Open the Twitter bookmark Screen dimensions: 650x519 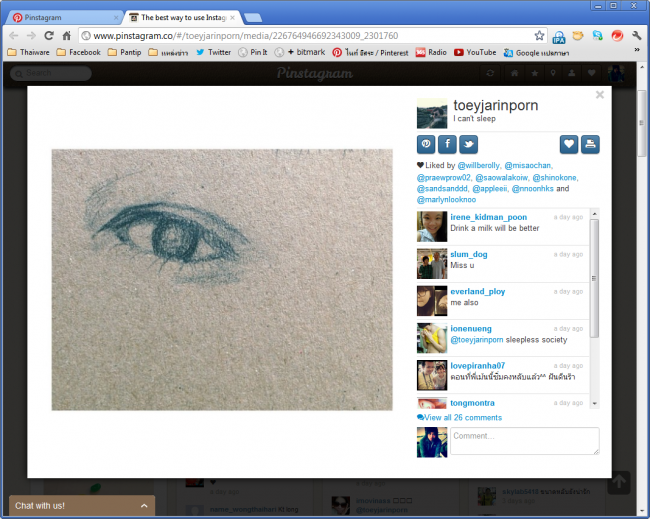(213, 52)
